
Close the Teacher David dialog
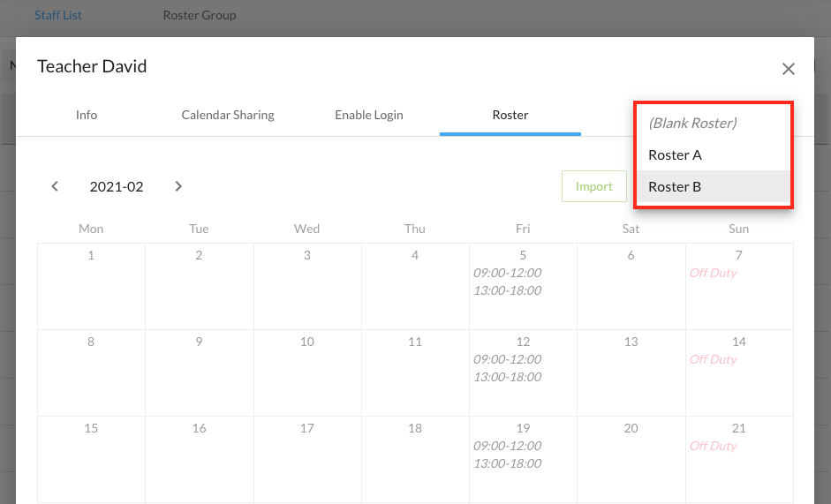(789, 69)
